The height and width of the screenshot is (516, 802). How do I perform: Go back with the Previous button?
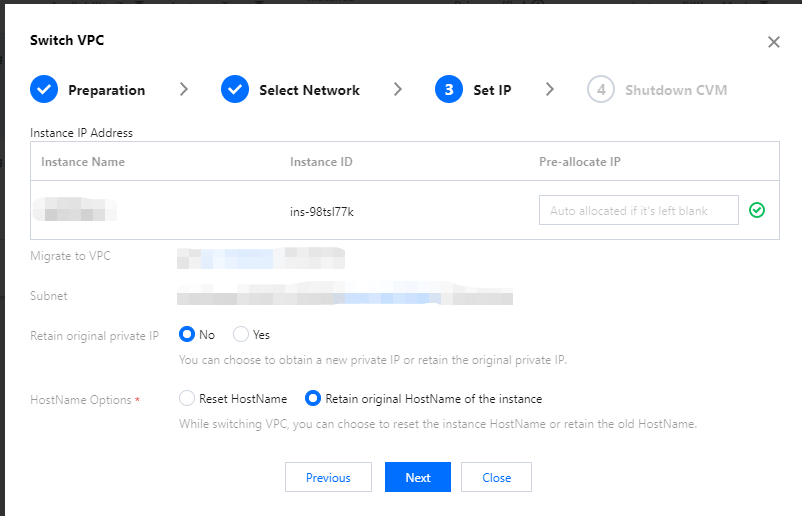(x=328, y=477)
